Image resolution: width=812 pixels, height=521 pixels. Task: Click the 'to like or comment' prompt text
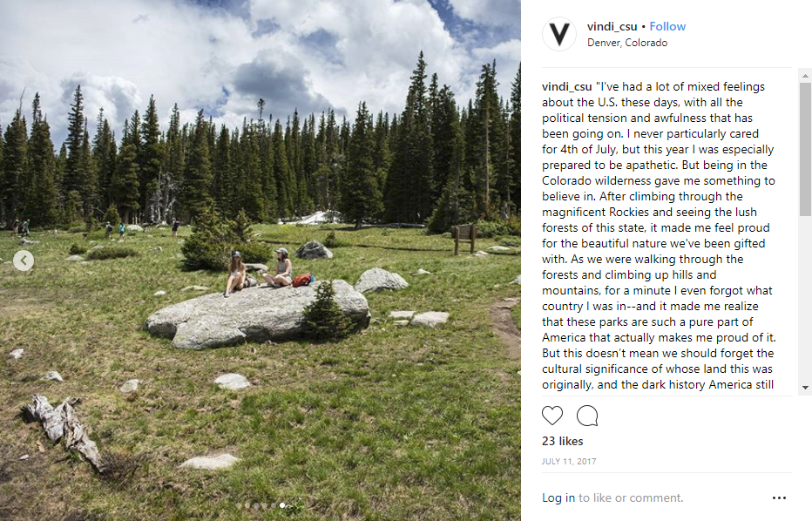click(631, 498)
